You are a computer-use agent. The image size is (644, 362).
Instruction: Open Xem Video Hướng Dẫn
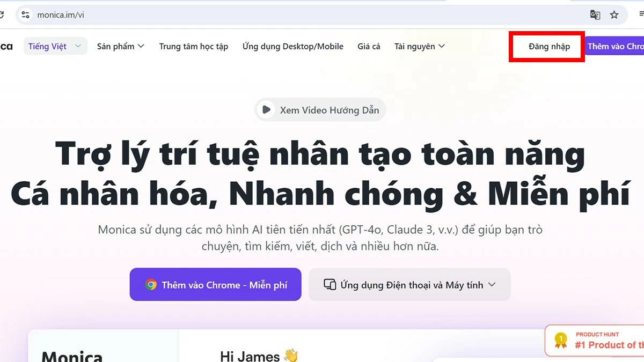(320, 109)
